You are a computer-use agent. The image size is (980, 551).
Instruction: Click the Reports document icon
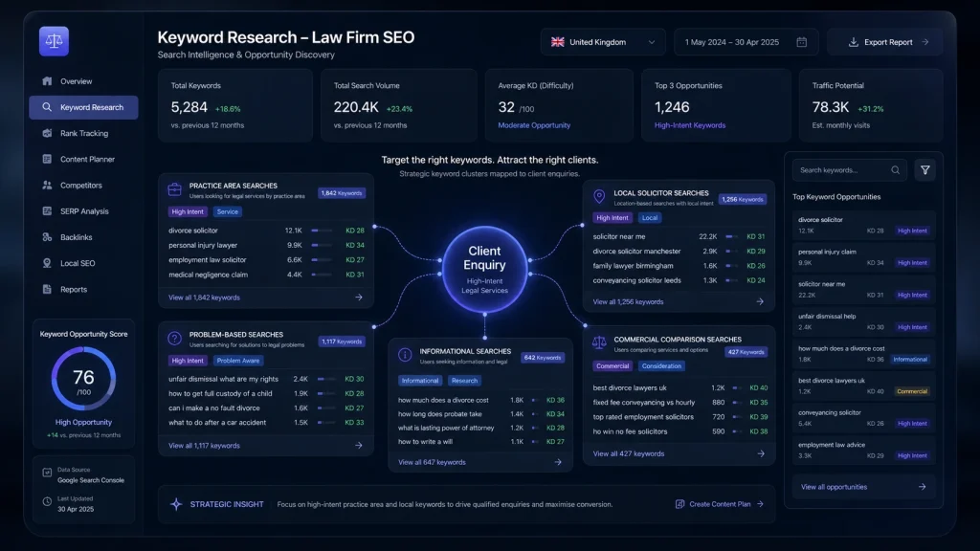click(47, 289)
